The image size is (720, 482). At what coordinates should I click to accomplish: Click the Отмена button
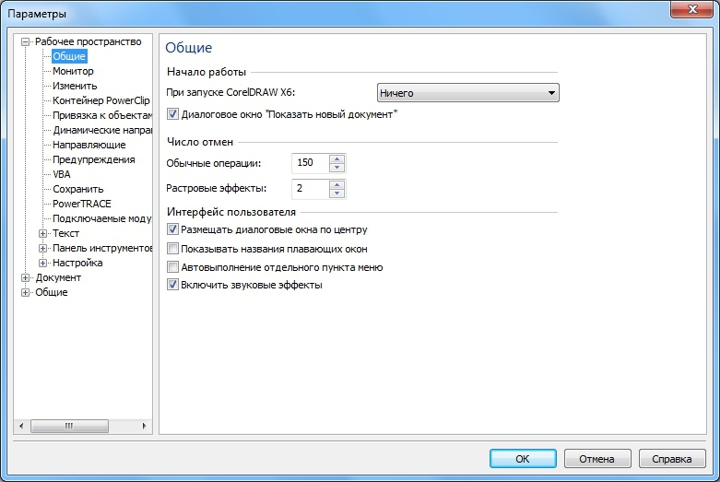tap(596, 459)
